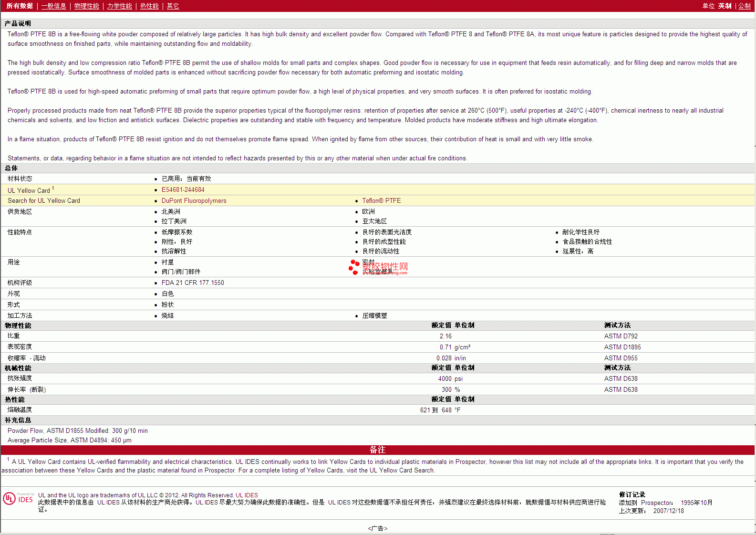Click the 300 % elongation value

[451, 389]
